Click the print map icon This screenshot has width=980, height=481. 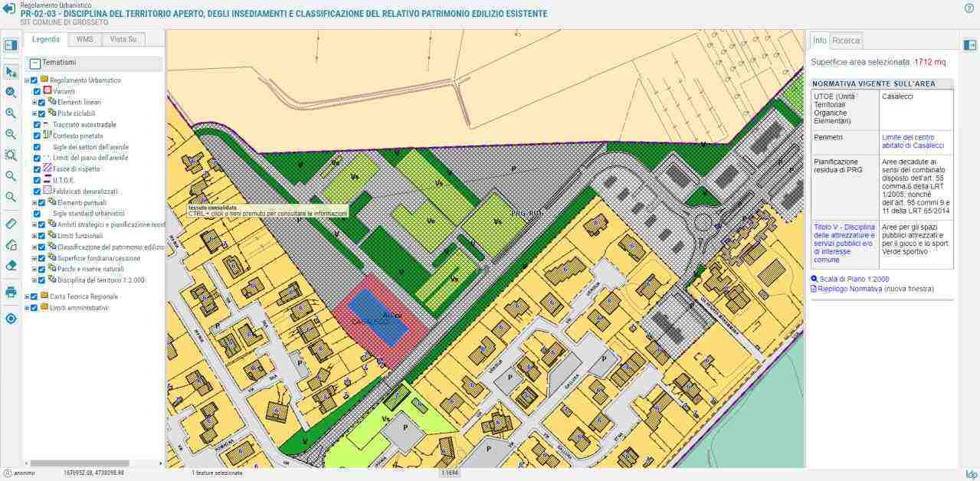tap(11, 292)
